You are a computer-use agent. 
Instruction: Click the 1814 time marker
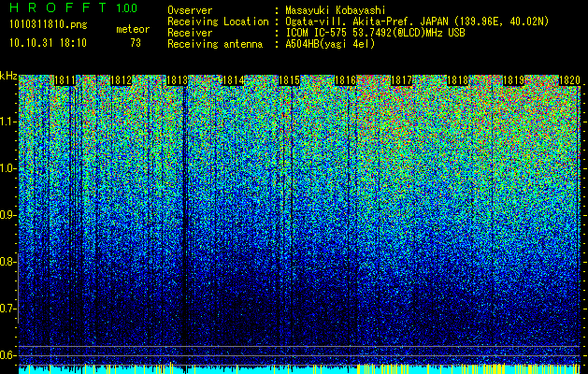234,80
